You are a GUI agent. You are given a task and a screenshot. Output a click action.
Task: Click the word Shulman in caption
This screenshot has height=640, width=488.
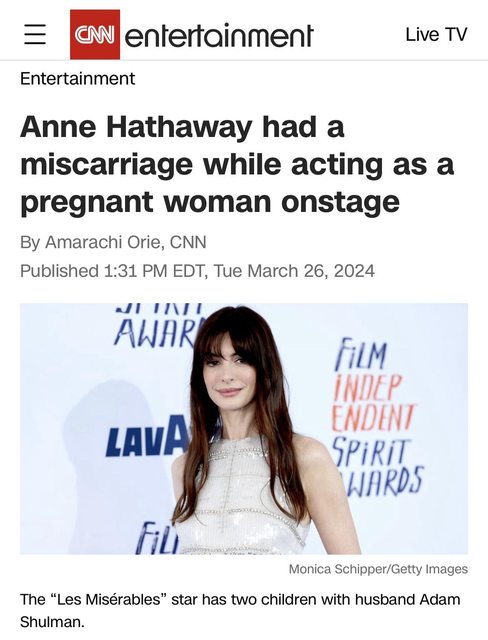coord(52,622)
